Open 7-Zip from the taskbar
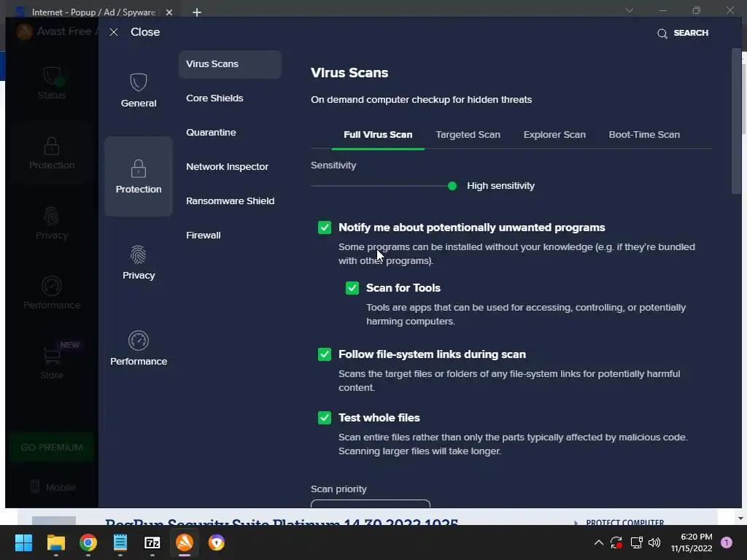 pyautogui.click(x=152, y=542)
